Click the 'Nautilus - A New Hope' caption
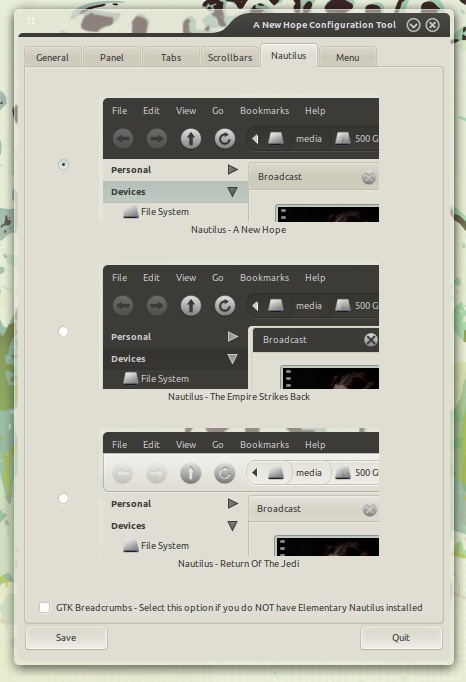Image resolution: width=466 pixels, height=682 pixels. tap(238, 230)
